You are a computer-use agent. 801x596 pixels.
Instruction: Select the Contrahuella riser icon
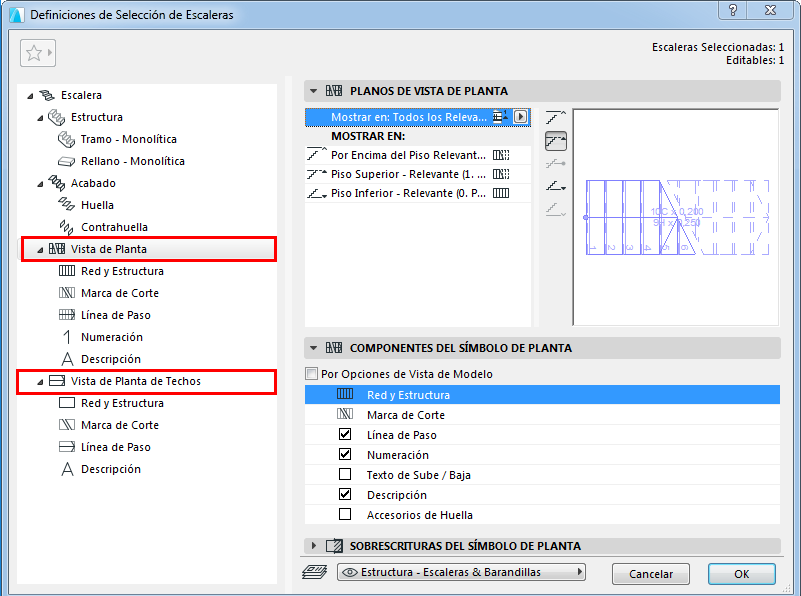tap(66, 227)
